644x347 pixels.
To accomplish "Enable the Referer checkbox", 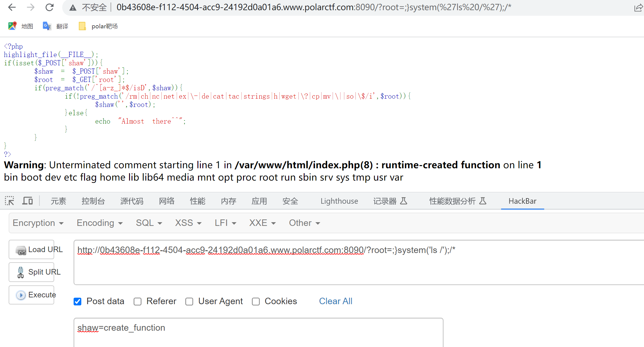I will [x=138, y=301].
